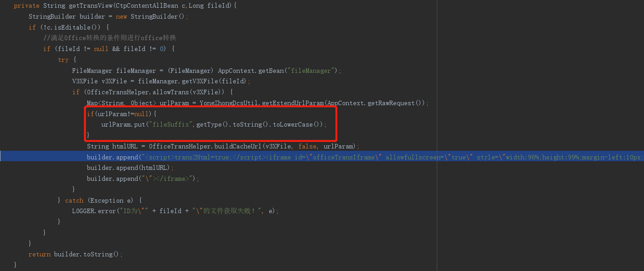Click the Chinese file retrieval failure string
The width and height of the screenshot is (644, 271).
tap(226, 211)
